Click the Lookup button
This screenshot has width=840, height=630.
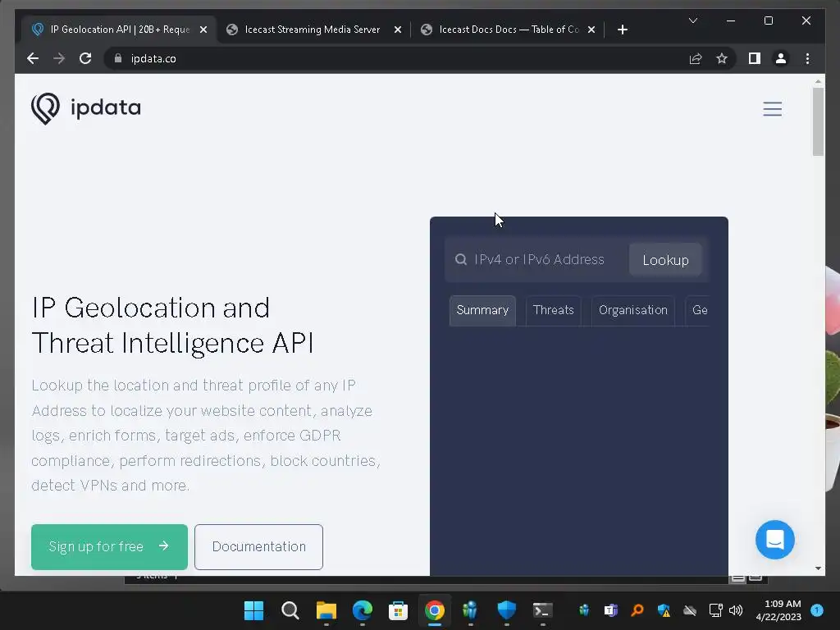pos(665,260)
